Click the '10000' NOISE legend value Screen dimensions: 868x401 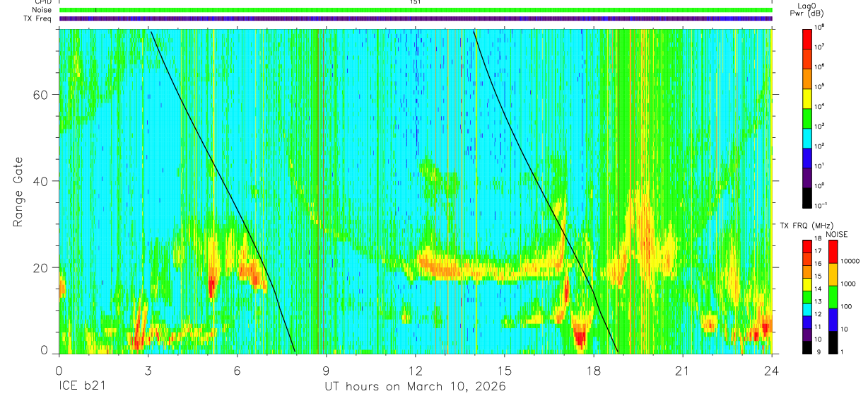click(850, 261)
